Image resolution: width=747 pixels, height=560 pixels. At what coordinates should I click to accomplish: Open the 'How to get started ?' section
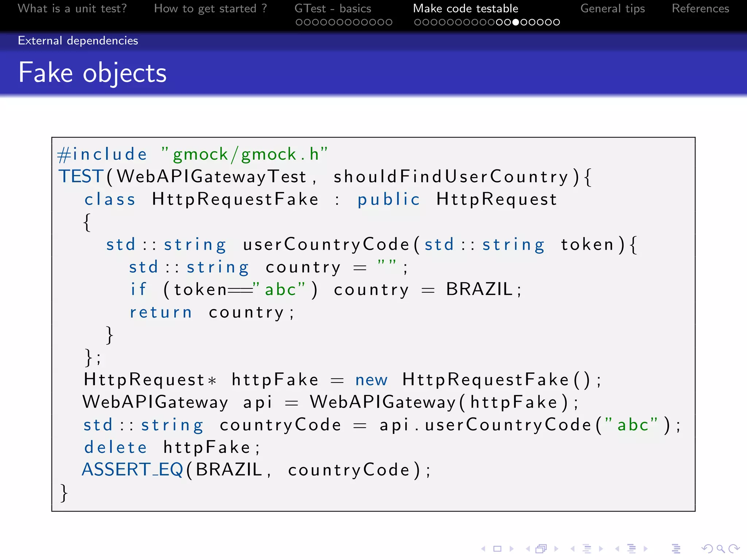pyautogui.click(x=210, y=8)
